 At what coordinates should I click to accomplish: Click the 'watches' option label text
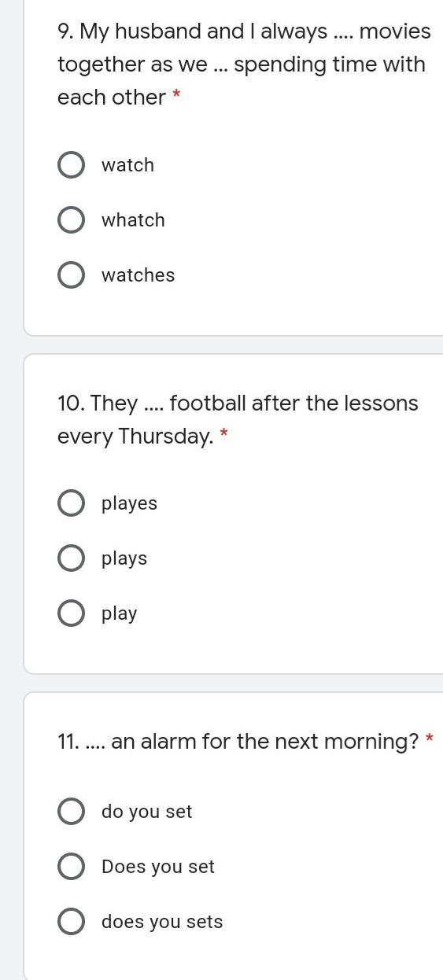pyautogui.click(x=138, y=275)
